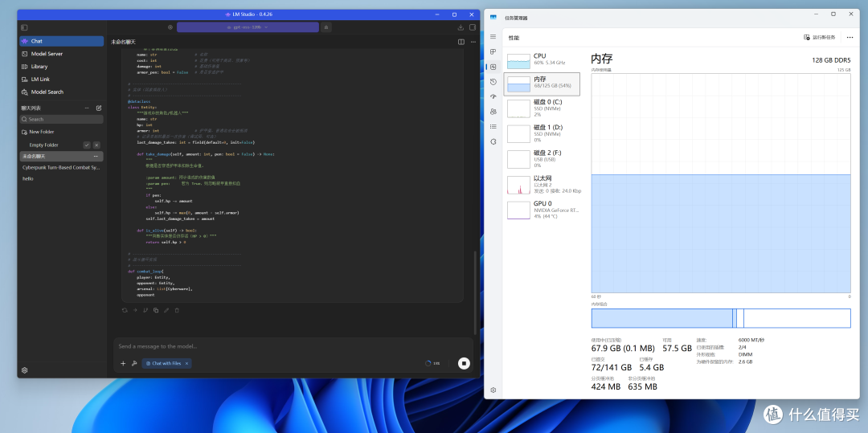Screen dimensions: 868x433
Task: Click the split view icon in chat header
Action: pyautogui.click(x=461, y=42)
